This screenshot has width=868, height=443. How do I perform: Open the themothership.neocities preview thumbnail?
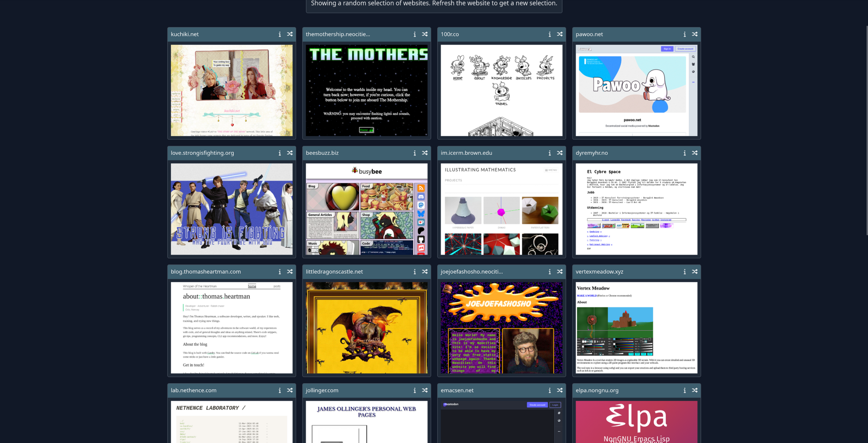coord(366,90)
